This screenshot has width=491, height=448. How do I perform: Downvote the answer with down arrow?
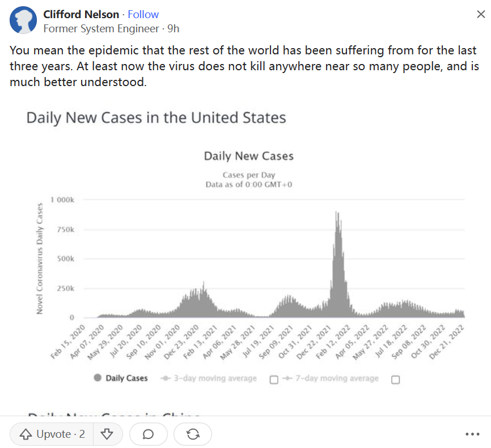coord(107,434)
